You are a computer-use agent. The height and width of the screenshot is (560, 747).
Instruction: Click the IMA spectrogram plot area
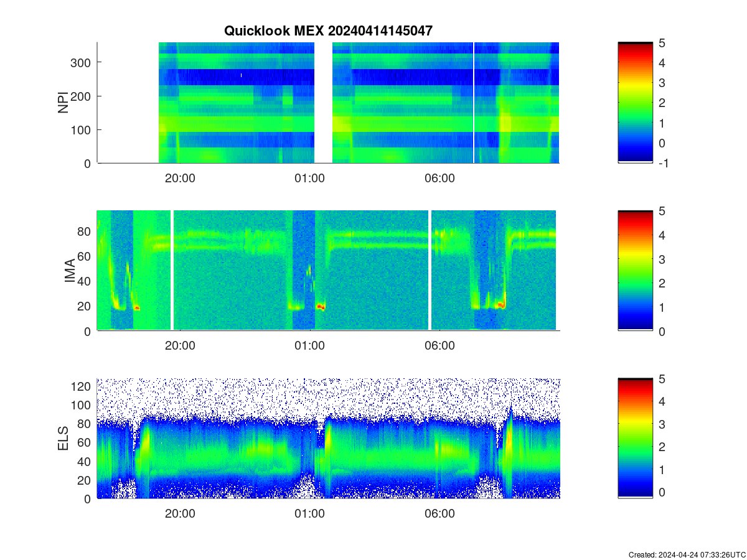[328, 271]
